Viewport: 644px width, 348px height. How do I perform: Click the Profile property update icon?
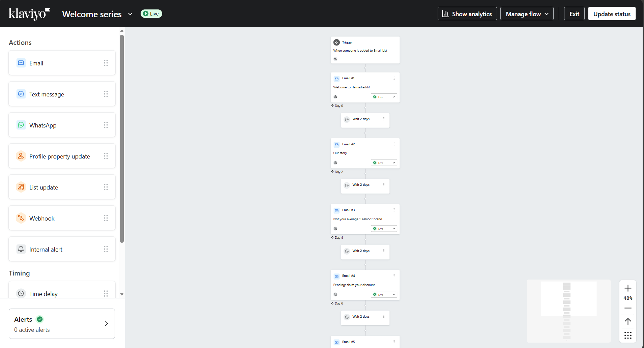point(21,156)
